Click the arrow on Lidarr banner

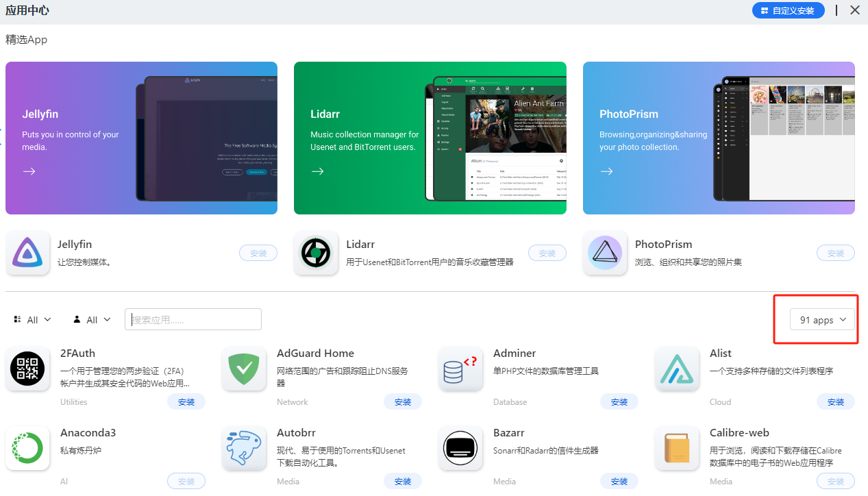point(317,171)
